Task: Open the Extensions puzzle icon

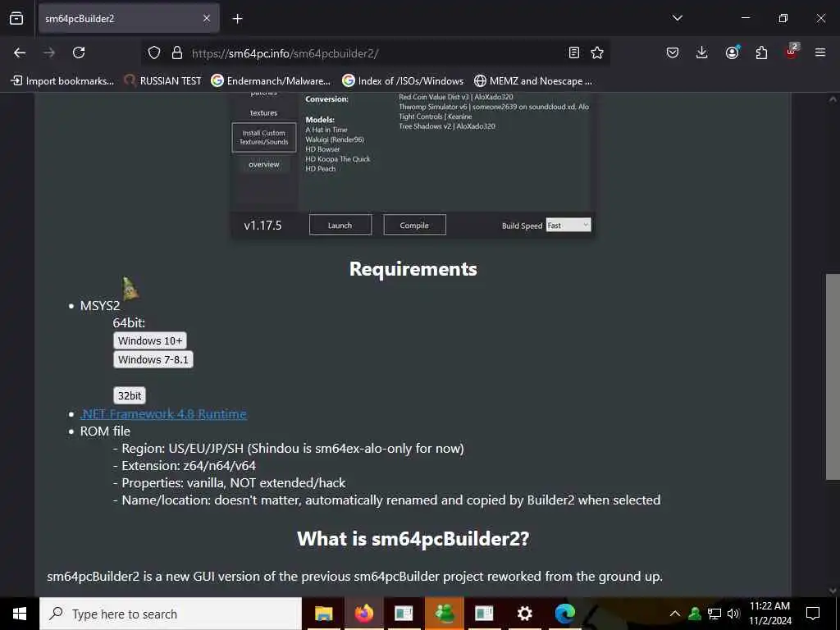Action: point(761,52)
